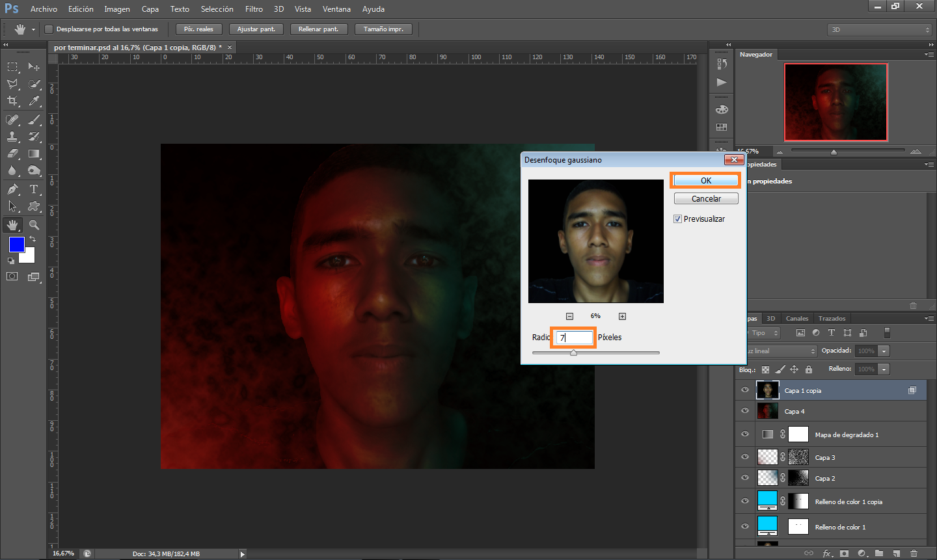Delete the selected layer with trash icon
Image resolution: width=937 pixels, height=560 pixels.
[914, 553]
